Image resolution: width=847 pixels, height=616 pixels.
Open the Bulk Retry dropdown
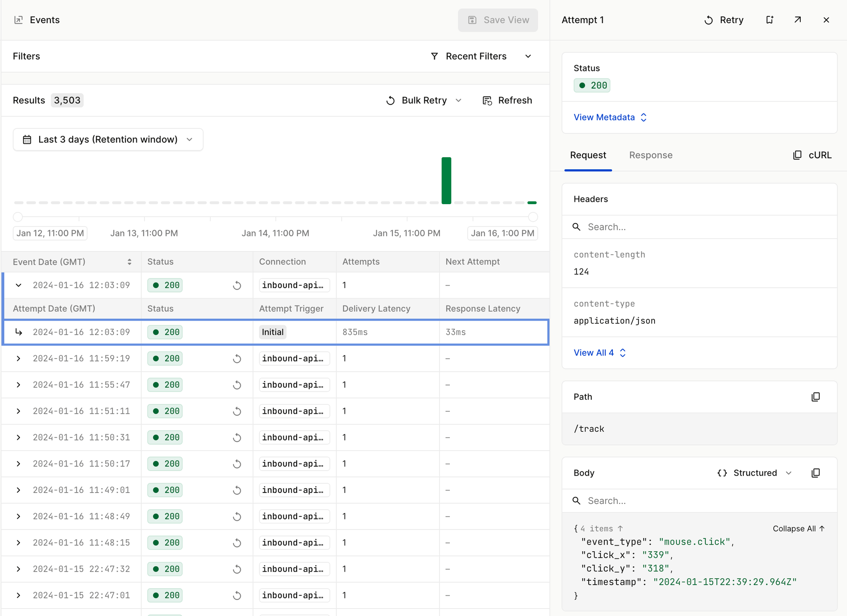click(x=458, y=100)
